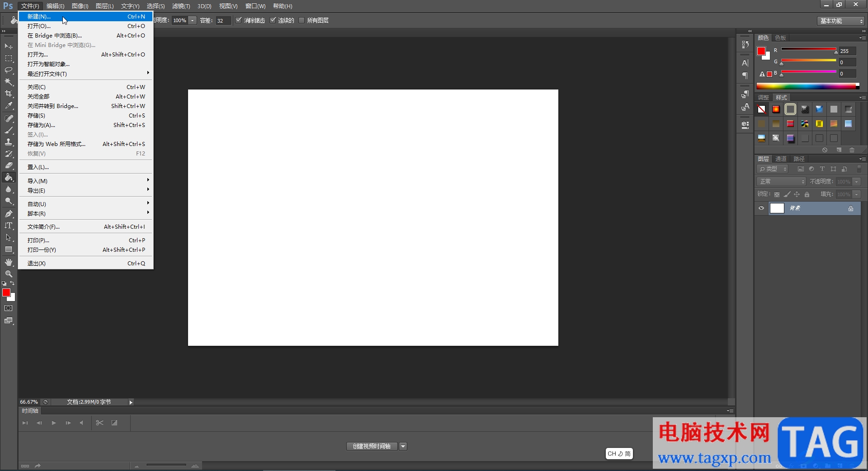The image size is (868, 471).
Task: Toggle the anti-alias checkbox
Action: pos(239,20)
